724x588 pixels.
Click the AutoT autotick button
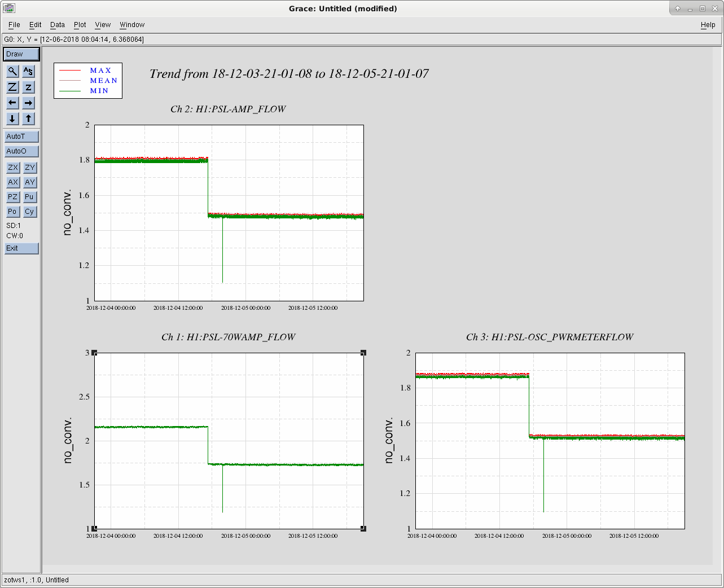pos(21,137)
